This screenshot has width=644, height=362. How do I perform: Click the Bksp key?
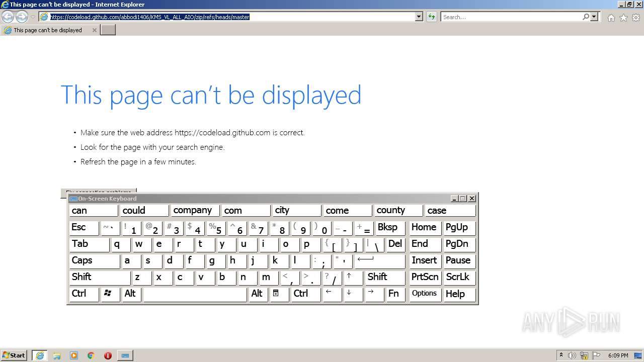click(390, 228)
